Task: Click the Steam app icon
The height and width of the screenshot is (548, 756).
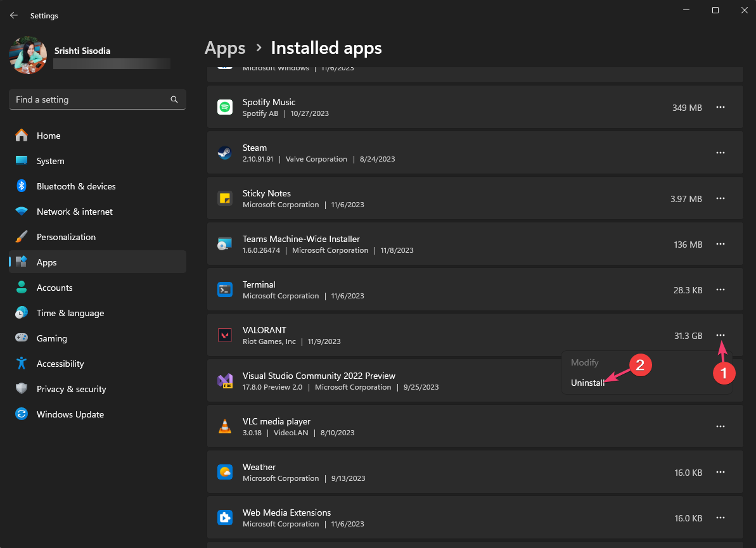Action: point(225,153)
